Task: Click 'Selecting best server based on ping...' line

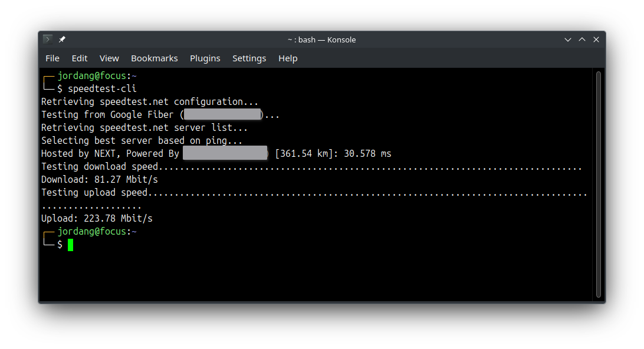Action: [142, 141]
